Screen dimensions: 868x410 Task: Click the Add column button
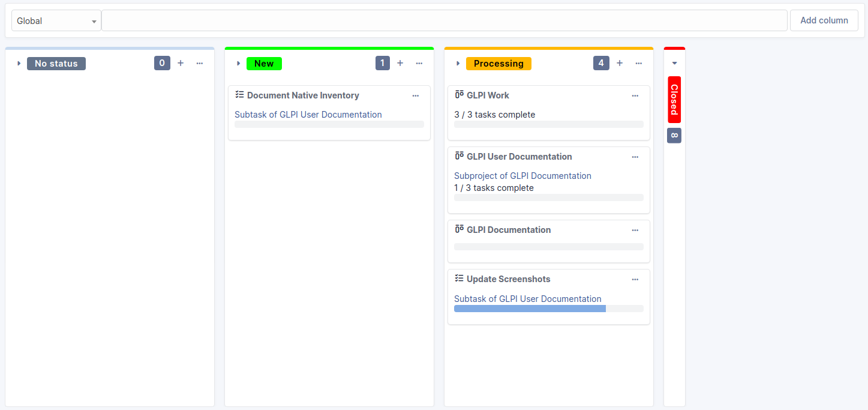(x=824, y=20)
